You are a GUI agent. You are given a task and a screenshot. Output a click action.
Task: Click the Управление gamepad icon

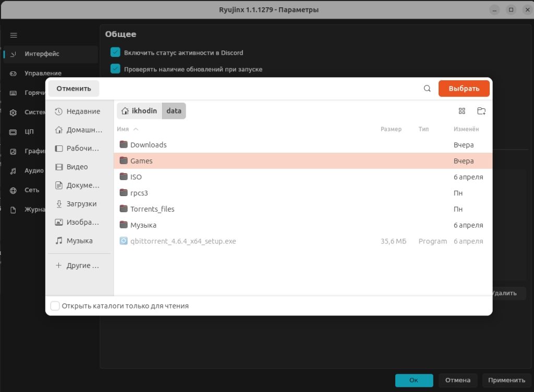(13, 73)
